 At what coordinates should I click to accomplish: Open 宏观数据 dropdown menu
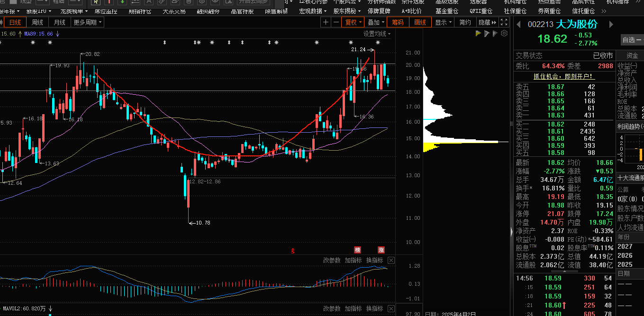coord(313,11)
